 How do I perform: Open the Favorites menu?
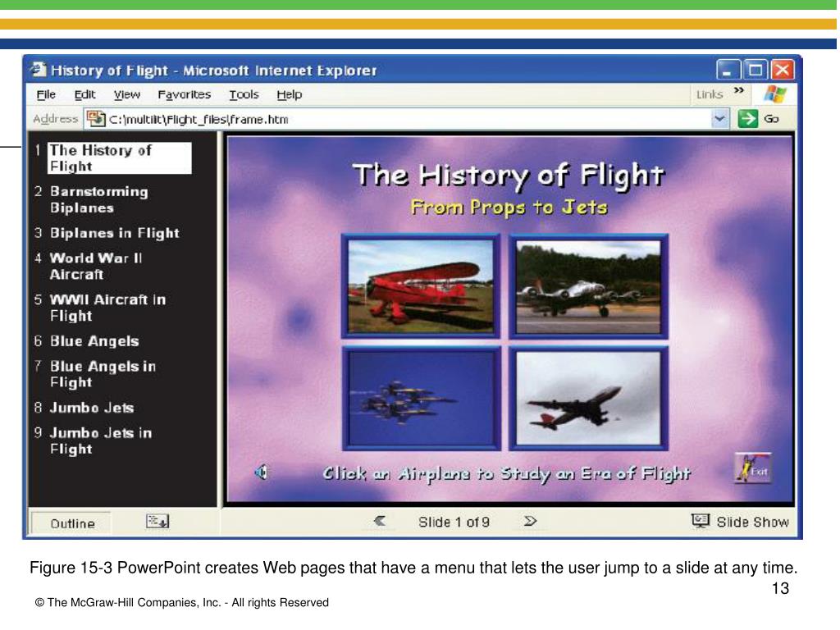point(185,95)
